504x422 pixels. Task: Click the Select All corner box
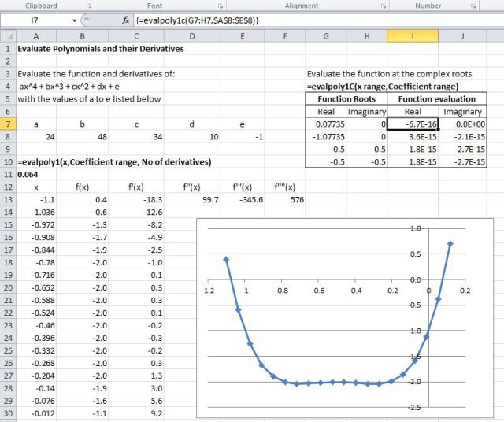point(6,35)
